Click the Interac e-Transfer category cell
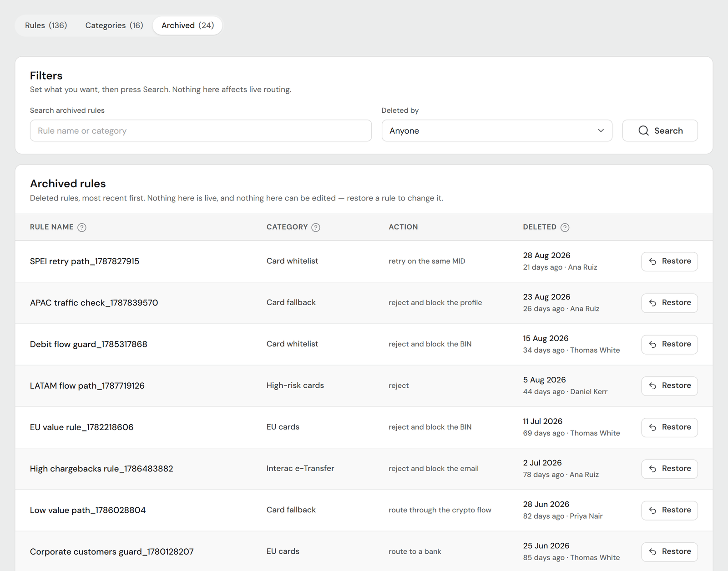Viewport: 728px width, 571px height. click(x=300, y=468)
